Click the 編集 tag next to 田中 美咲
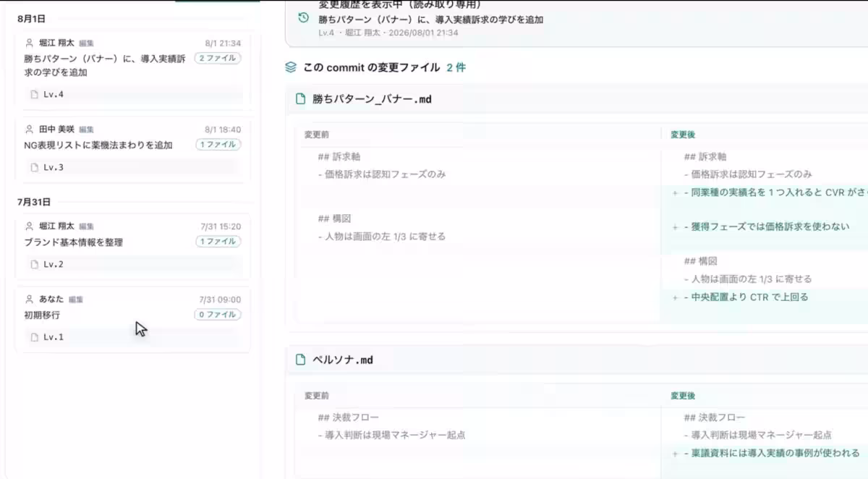The height and width of the screenshot is (479, 868). tap(86, 130)
